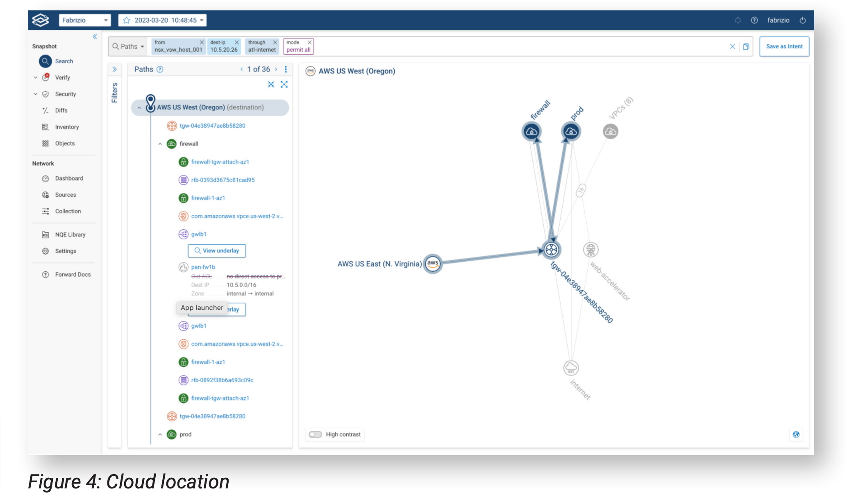Expand the Filters side panel

point(115,69)
